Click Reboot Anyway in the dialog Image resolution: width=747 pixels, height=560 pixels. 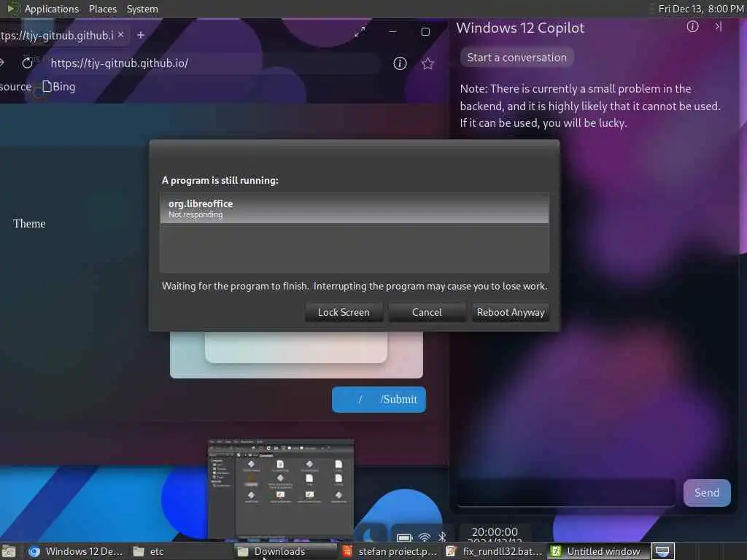pyautogui.click(x=510, y=312)
